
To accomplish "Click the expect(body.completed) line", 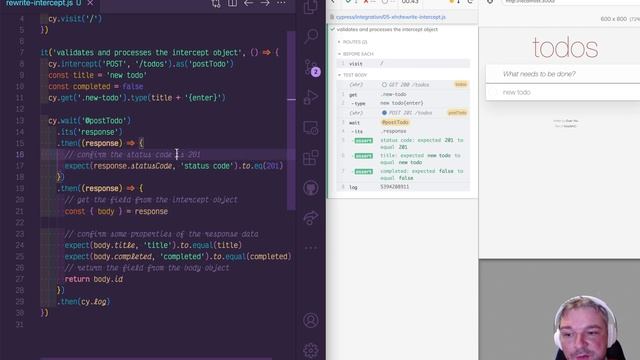I will click(178, 256).
